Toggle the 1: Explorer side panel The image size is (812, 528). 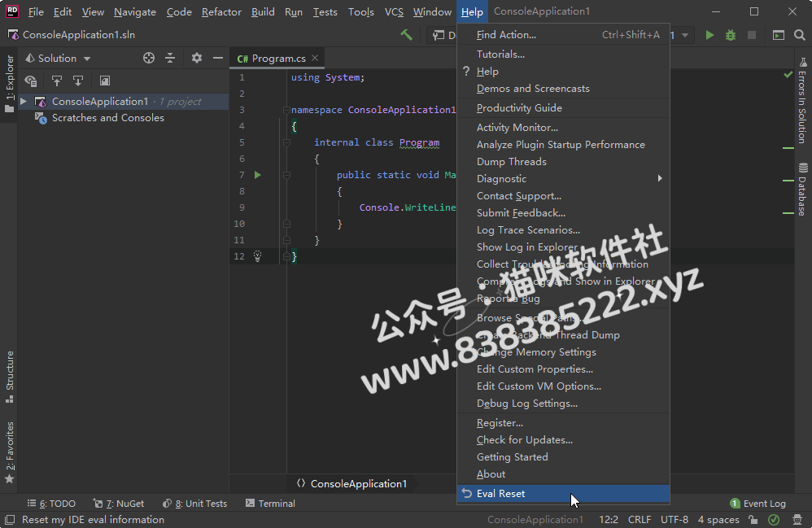pos(10,84)
